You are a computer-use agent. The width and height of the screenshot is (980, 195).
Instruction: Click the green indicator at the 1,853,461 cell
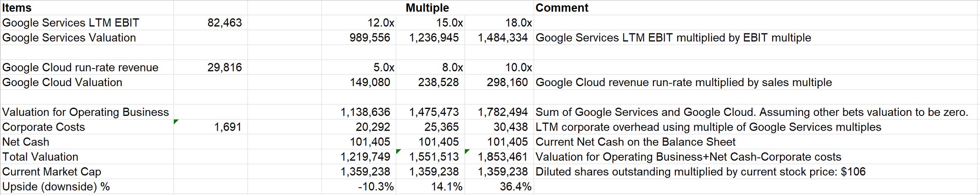[x=467, y=151]
